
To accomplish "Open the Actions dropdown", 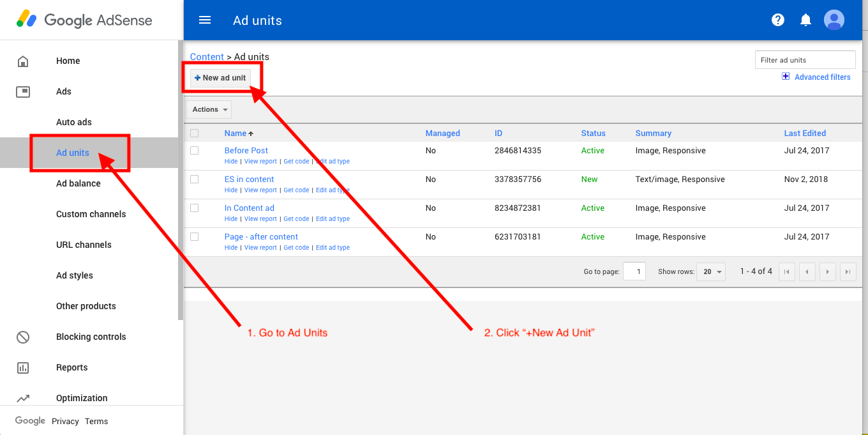I will point(209,109).
